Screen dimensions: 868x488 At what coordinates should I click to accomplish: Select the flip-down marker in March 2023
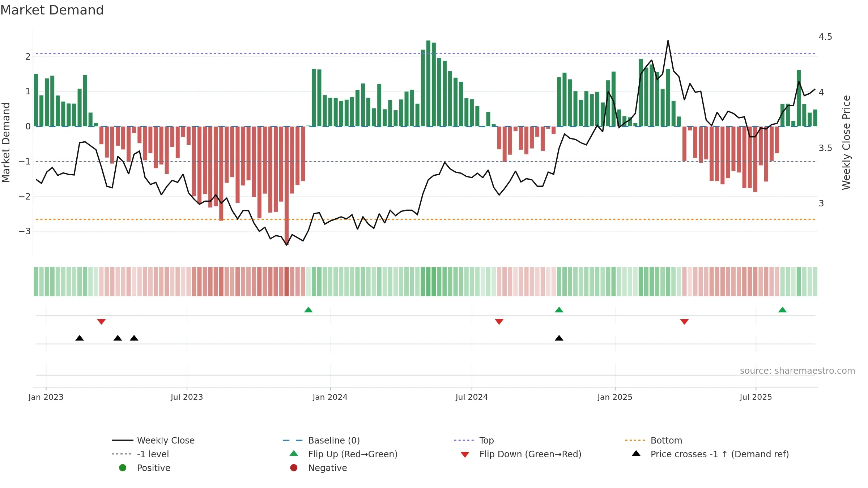pos(101,321)
